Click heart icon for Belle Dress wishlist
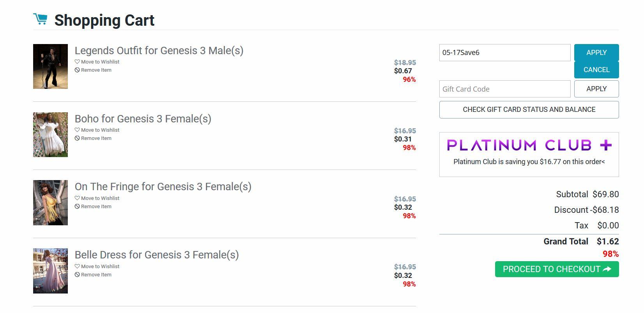Image resolution: width=644 pixels, height=313 pixels. click(x=77, y=266)
